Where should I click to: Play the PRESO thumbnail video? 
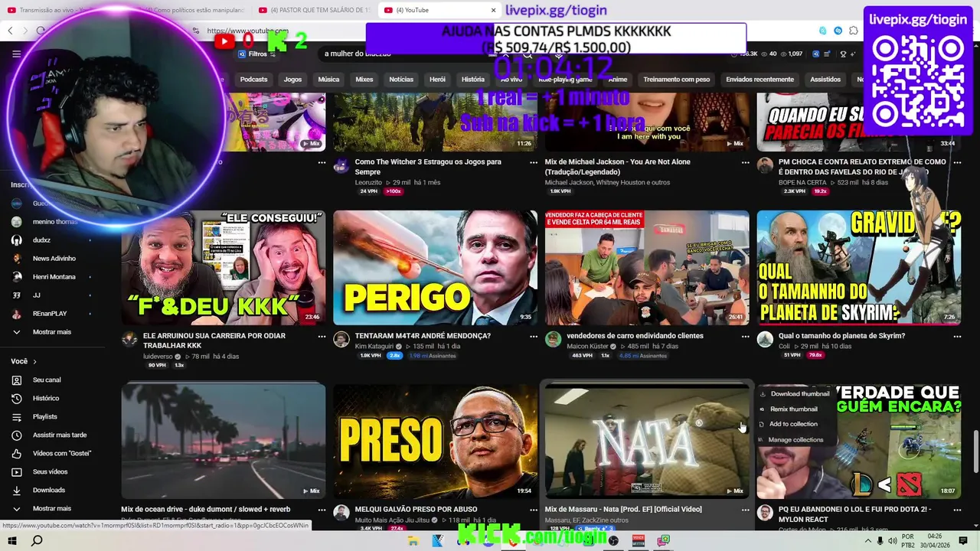point(435,441)
